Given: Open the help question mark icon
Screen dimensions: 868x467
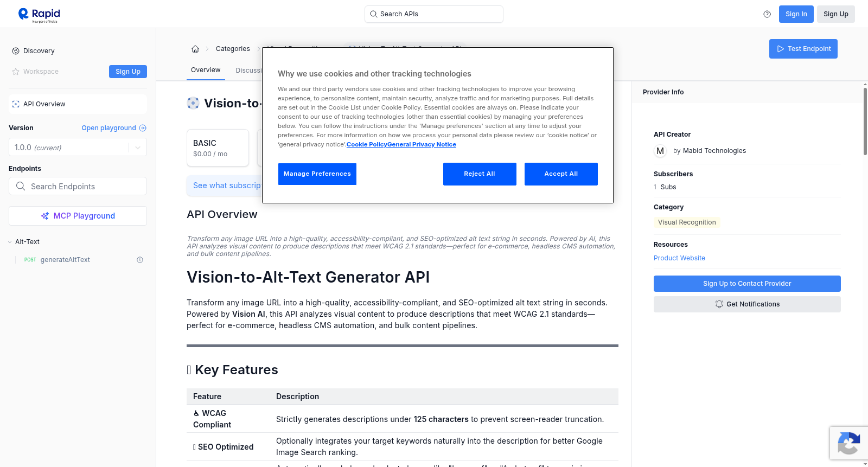Looking at the screenshot, I should (767, 14).
